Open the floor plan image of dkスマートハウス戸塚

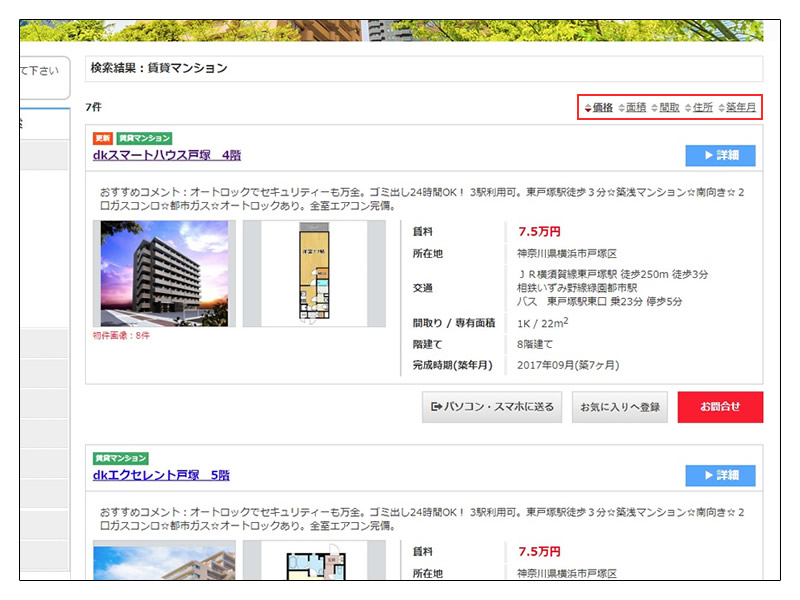(314, 273)
